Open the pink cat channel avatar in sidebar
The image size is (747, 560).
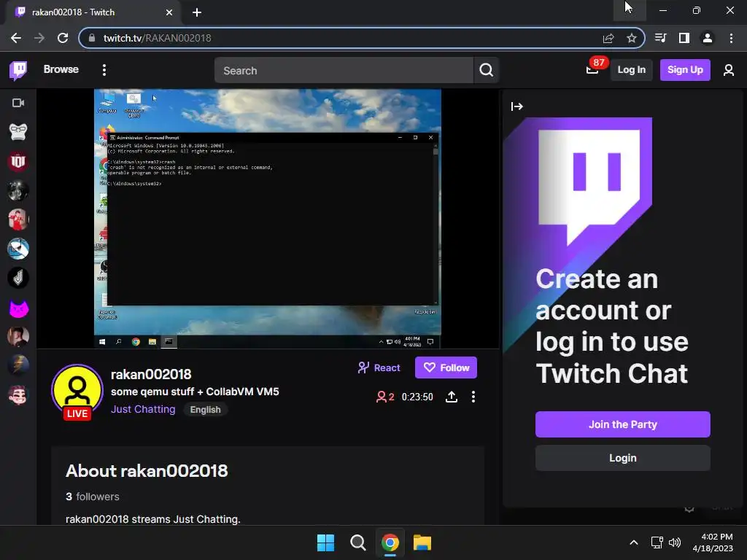click(18, 308)
